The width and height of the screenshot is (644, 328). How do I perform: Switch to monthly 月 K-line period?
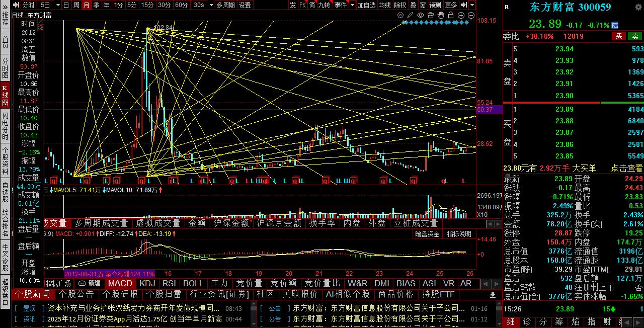[x=87, y=5]
